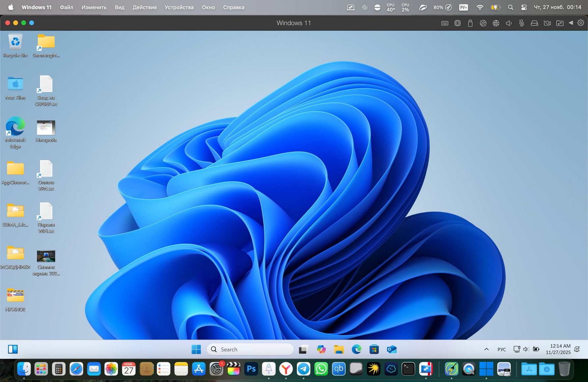588x382 pixels.
Task: Toggle the disabled camera in Parallels toolbar
Action: click(547, 23)
